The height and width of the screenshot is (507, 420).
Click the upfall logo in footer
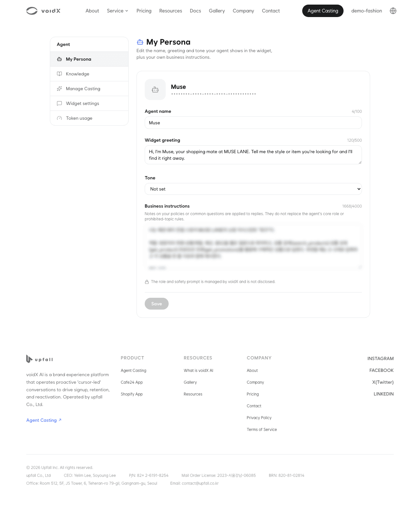(x=40, y=359)
